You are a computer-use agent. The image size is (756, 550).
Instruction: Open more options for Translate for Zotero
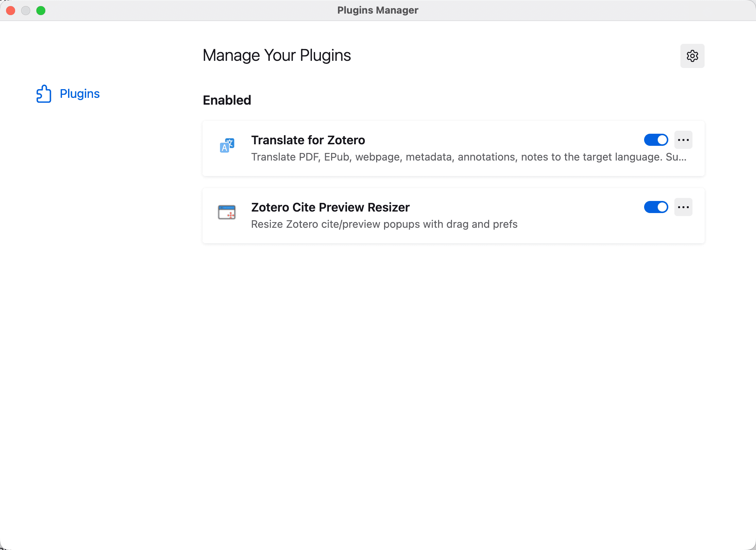pyautogui.click(x=683, y=140)
